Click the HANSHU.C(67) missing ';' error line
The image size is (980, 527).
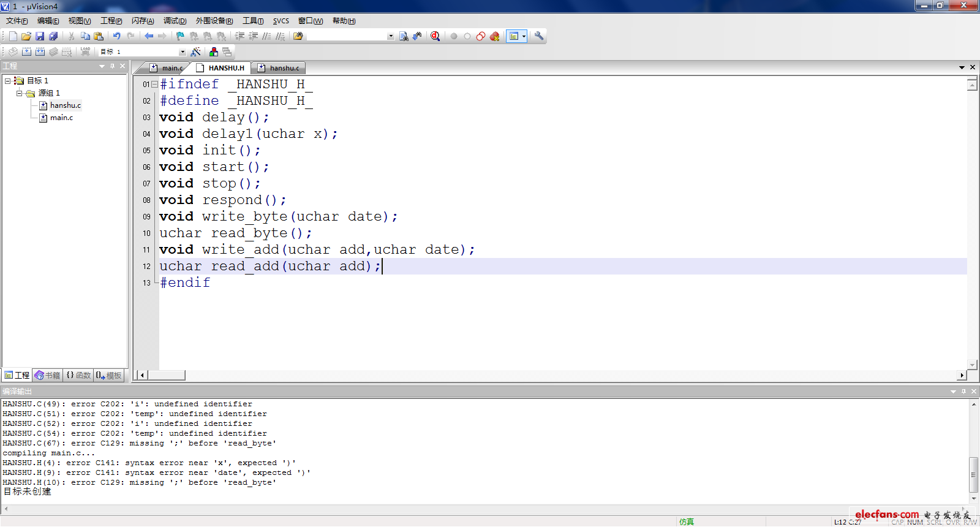tap(140, 444)
